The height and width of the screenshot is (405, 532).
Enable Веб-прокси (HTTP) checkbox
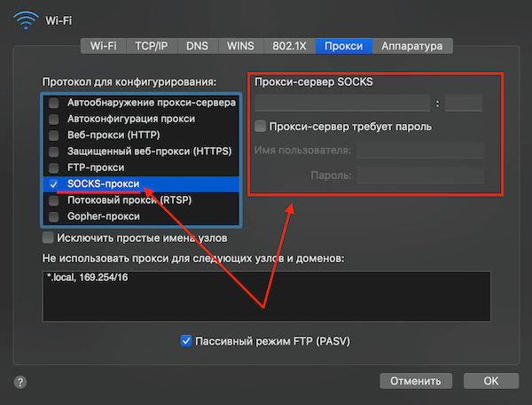point(54,136)
